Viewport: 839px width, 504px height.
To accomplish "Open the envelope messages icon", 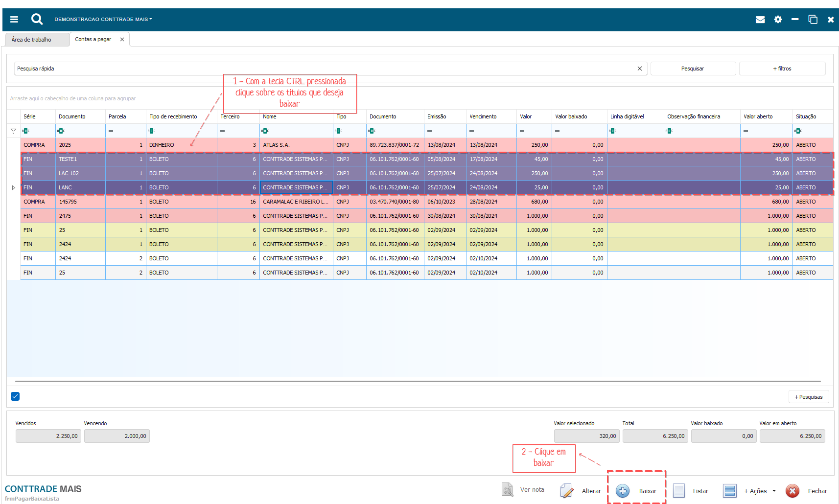I will pos(760,20).
